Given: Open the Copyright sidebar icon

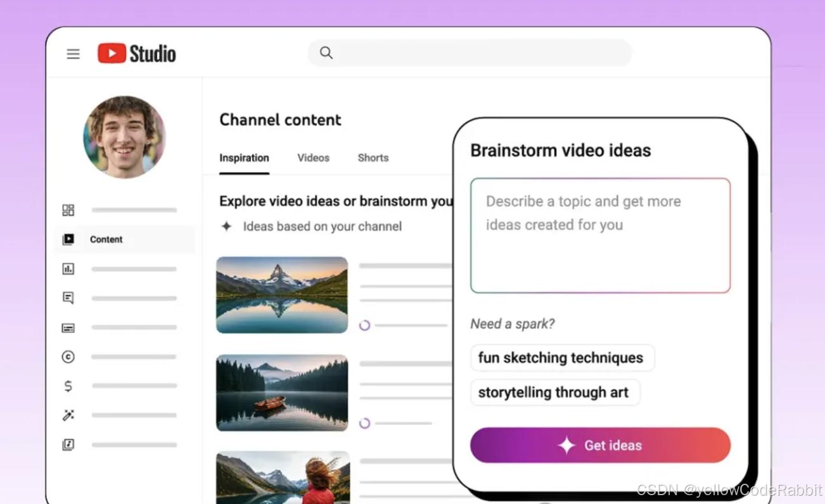Looking at the screenshot, I should click(68, 357).
